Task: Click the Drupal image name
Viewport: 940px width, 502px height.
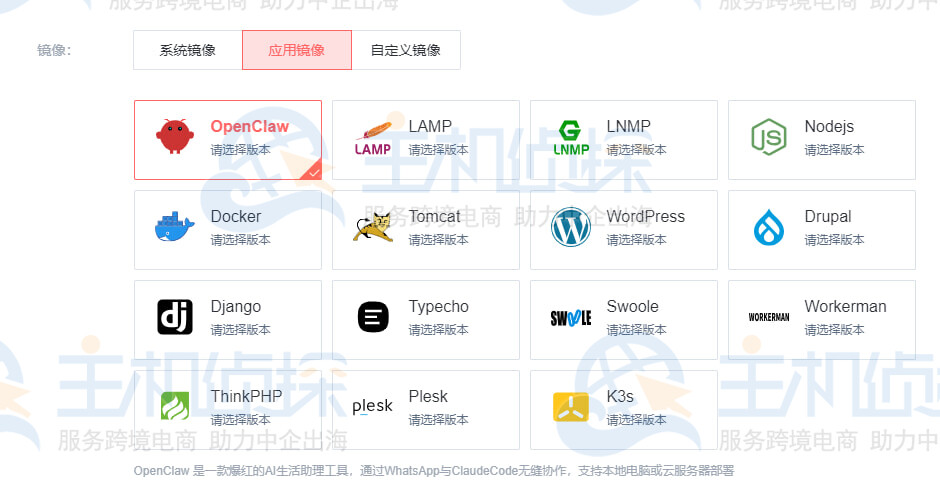Action: point(827,217)
